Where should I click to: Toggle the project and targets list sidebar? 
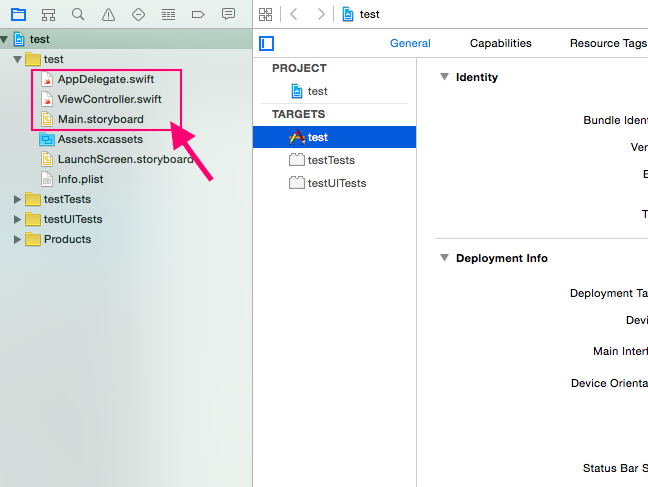coord(266,43)
